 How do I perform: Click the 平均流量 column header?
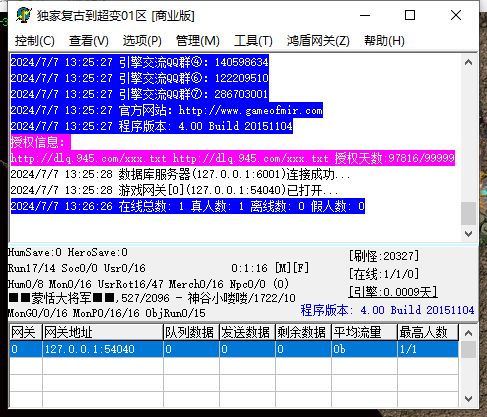point(364,332)
